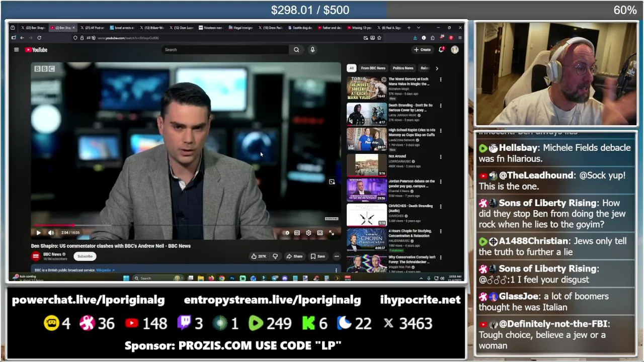Bookmark this page with the star icon

379,38
